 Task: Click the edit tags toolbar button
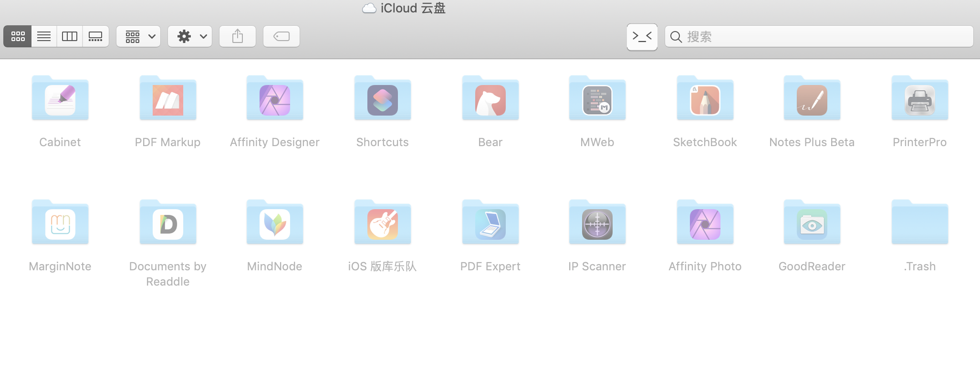click(281, 36)
